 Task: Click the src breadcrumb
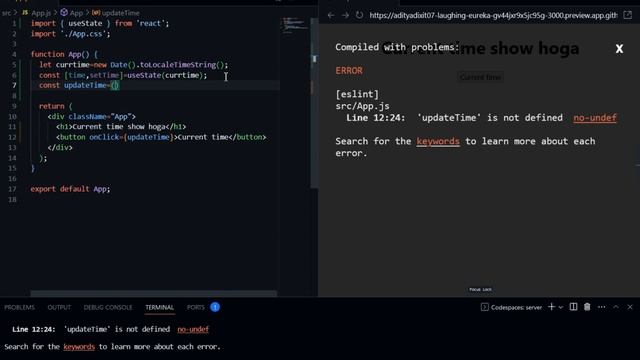point(6,13)
